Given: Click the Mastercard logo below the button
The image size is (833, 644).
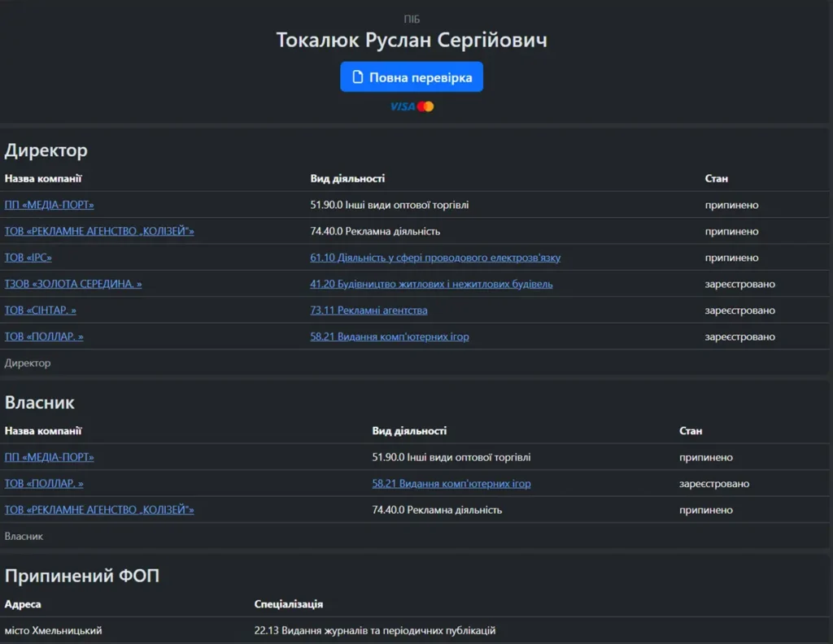Looking at the screenshot, I should 425,107.
